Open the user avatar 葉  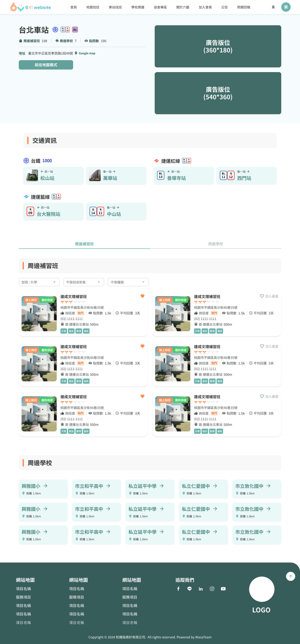[x=286, y=7]
